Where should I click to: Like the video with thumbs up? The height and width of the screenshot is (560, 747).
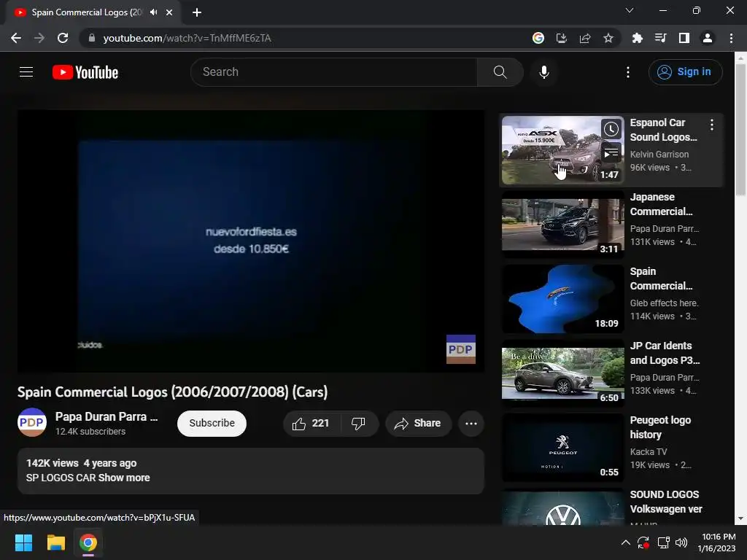311,423
